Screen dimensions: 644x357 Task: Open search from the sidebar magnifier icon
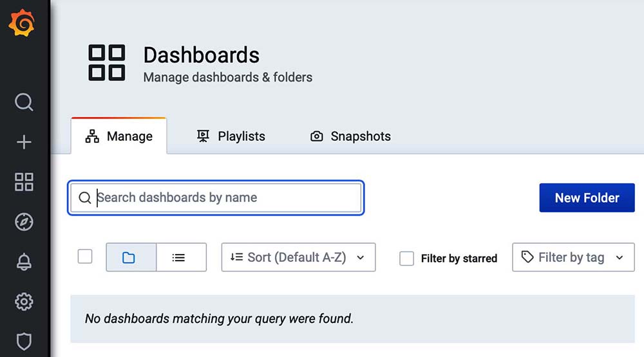(24, 102)
